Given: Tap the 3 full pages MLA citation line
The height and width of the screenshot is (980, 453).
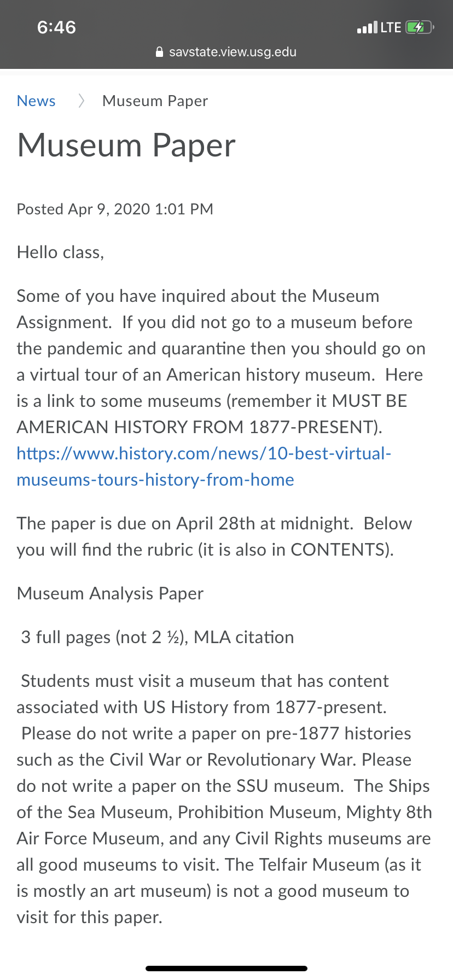Looking at the screenshot, I should [x=158, y=637].
